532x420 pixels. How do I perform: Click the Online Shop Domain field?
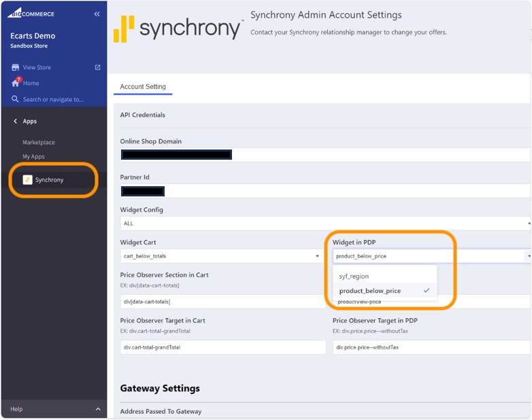325,155
